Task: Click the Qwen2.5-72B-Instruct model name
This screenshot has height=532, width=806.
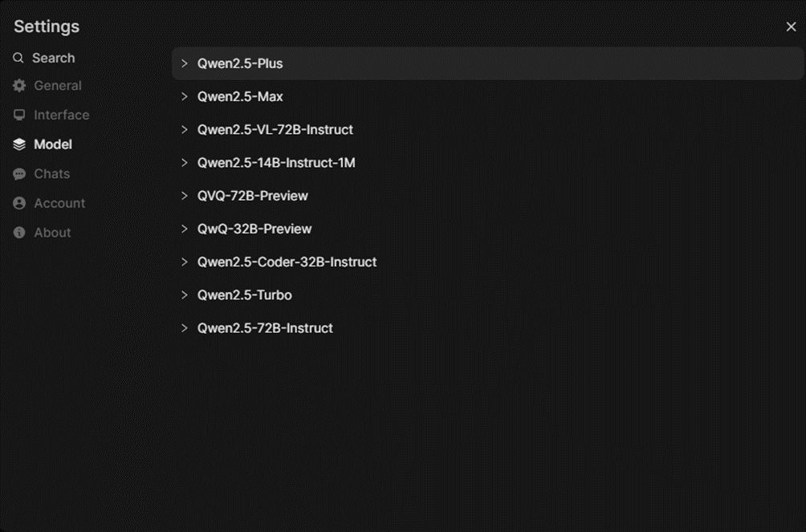Action: (x=265, y=327)
